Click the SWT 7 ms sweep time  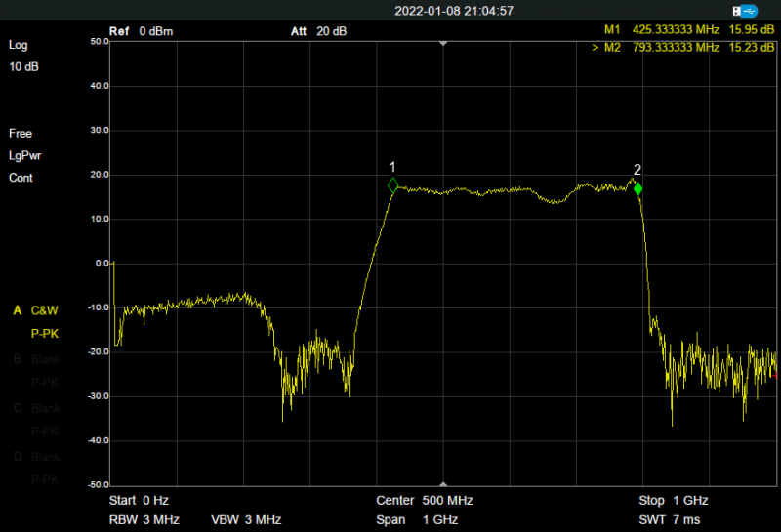click(670, 520)
